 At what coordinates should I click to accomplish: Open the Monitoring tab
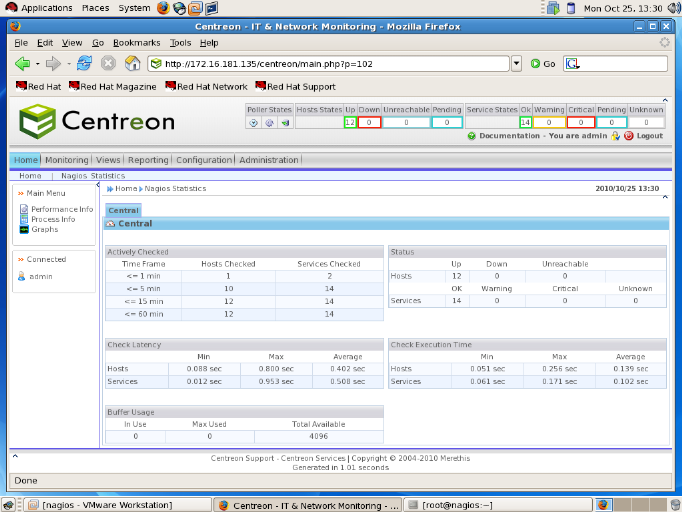coord(66,160)
